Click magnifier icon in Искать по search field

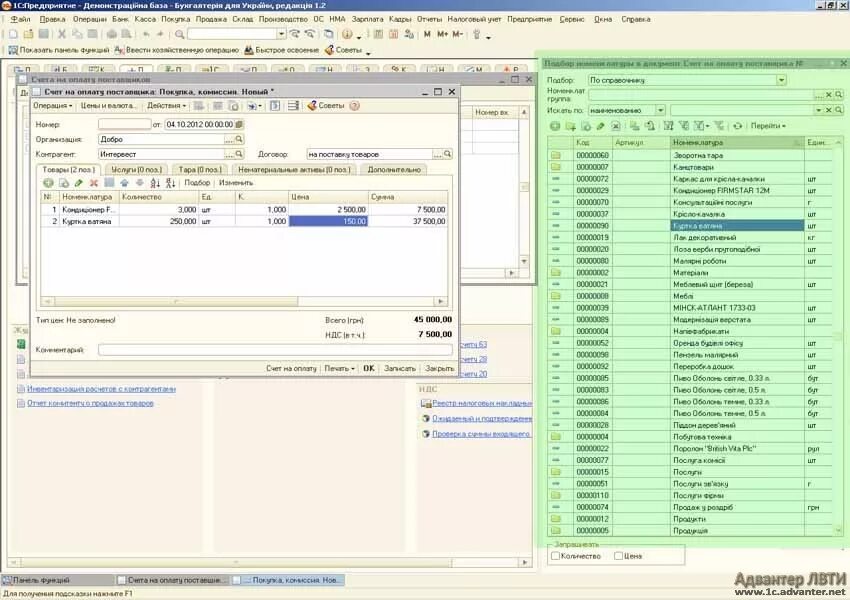[839, 110]
